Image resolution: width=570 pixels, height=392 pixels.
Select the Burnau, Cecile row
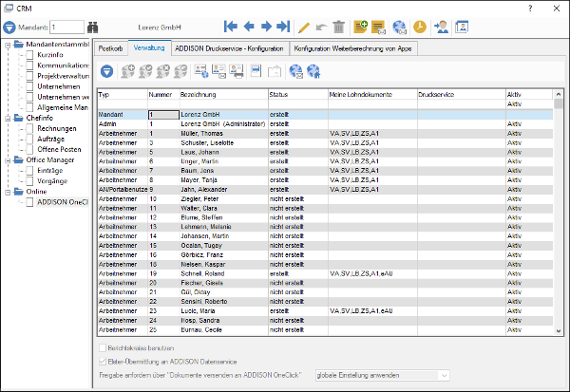[x=325, y=330]
